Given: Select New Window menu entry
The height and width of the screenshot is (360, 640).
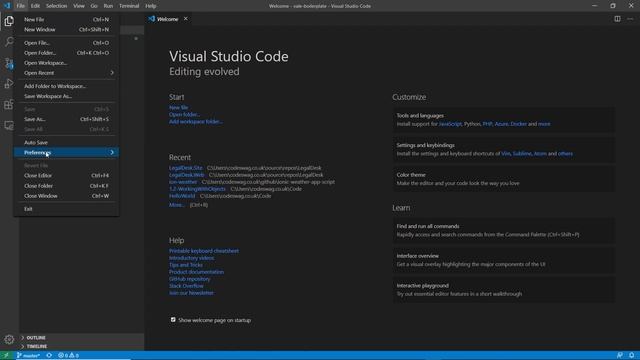Looking at the screenshot, I should [66, 29].
